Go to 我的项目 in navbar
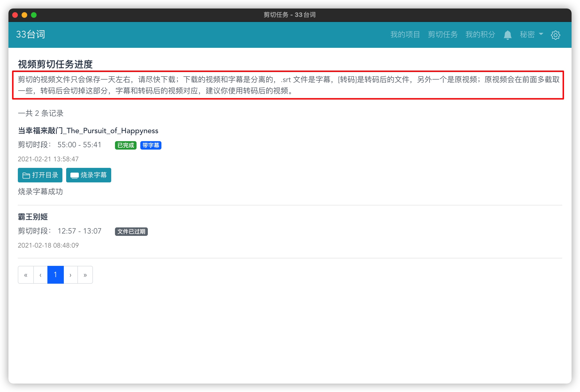This screenshot has height=392, width=580. (x=405, y=34)
